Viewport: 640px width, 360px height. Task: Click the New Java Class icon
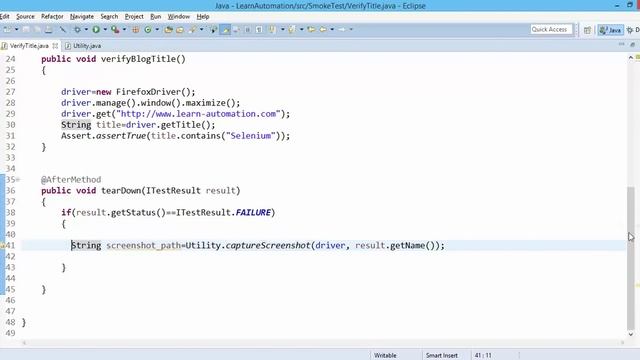pos(148,29)
